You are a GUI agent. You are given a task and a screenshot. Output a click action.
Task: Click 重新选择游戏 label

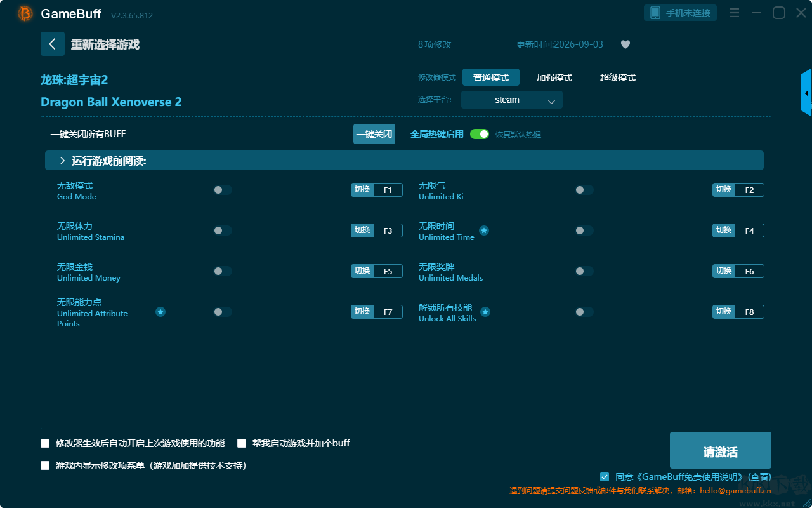[105, 44]
